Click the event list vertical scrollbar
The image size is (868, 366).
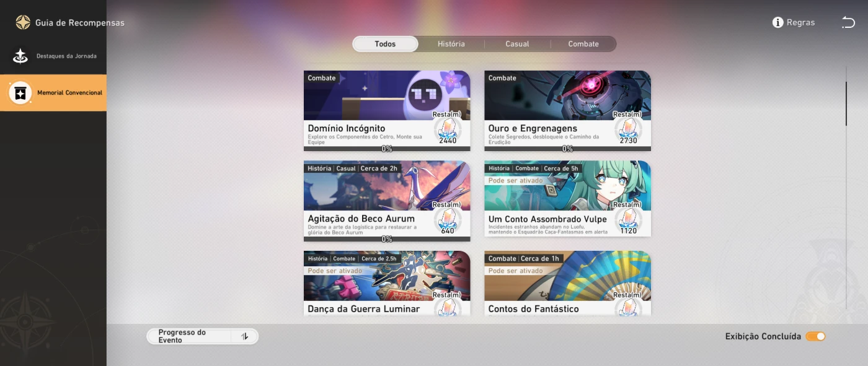pos(846,103)
